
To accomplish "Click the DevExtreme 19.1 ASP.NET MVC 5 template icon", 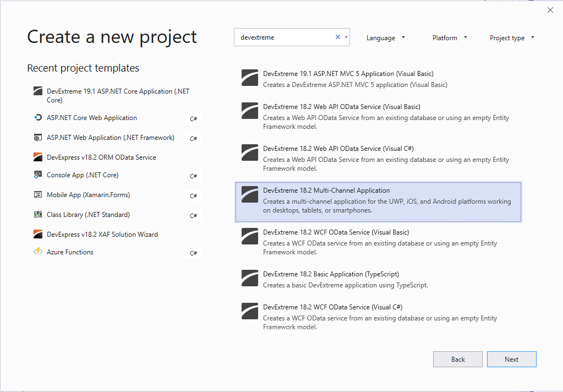I will click(249, 78).
